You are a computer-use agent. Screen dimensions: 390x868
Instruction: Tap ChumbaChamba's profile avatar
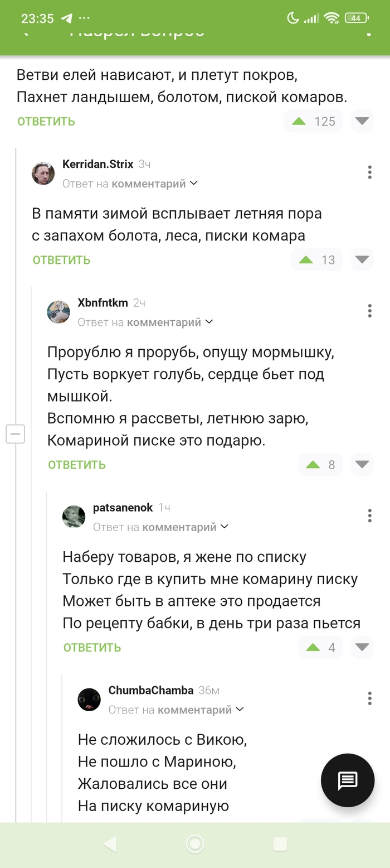(x=89, y=699)
